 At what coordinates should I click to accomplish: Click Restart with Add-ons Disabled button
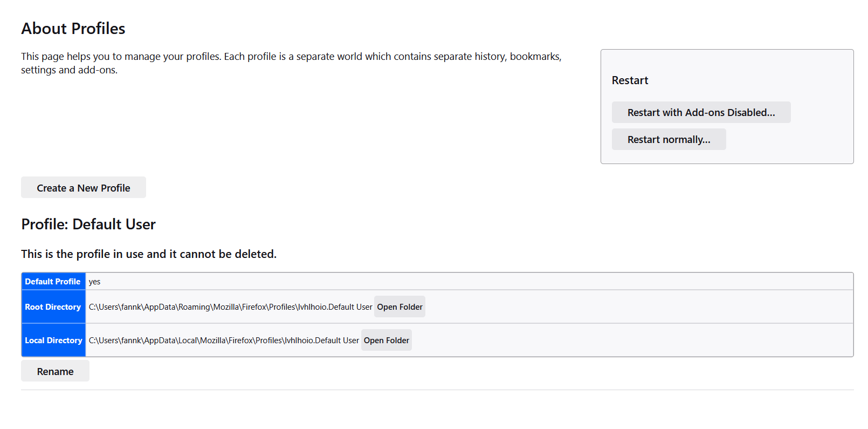pos(701,112)
